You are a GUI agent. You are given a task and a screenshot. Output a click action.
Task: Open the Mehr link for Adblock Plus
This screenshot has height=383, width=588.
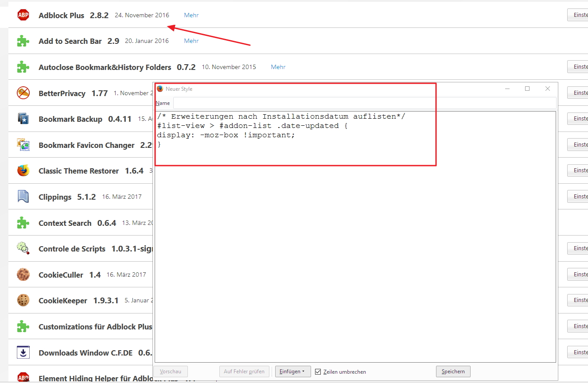[x=191, y=15]
